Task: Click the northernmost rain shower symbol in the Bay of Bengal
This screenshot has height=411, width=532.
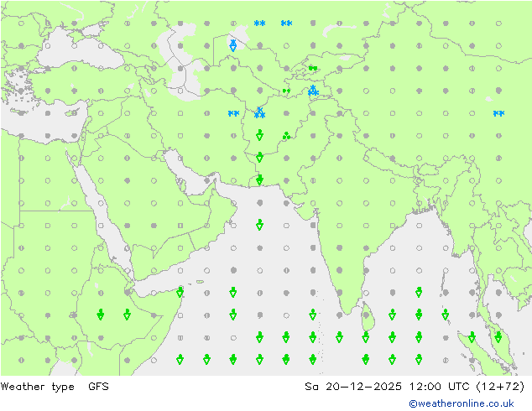Action: click(x=419, y=292)
